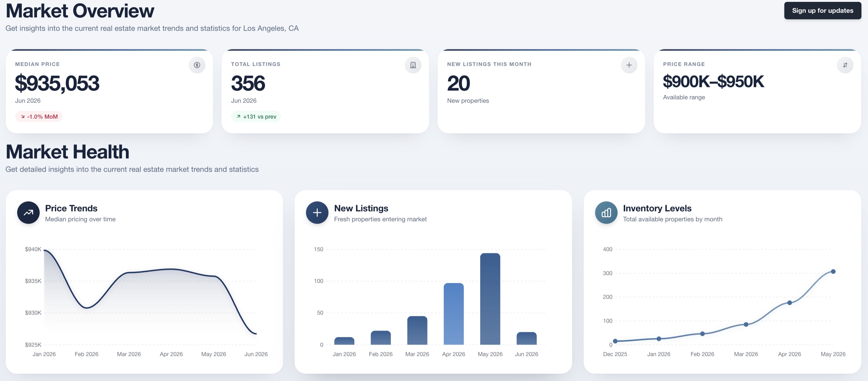
Task: Click the Price Trends chart title
Action: [x=71, y=208]
